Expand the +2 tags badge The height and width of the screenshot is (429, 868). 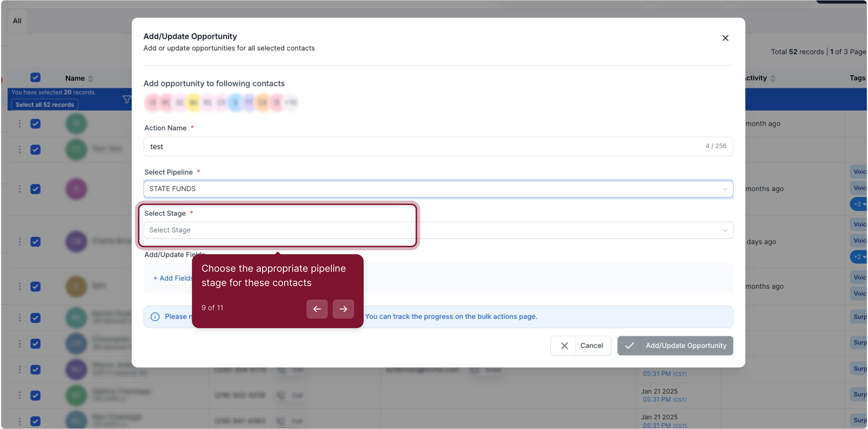(858, 204)
